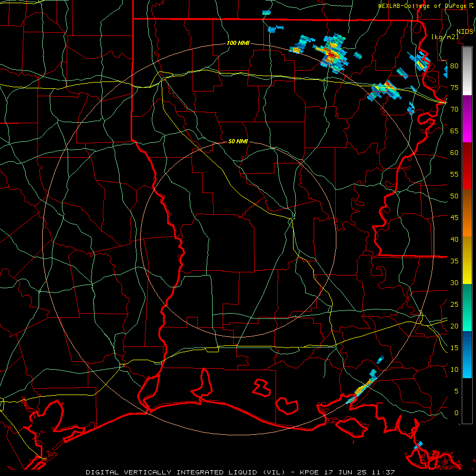Click the 75 value on the color scale
Screen dimensions: 476x476
coord(454,87)
